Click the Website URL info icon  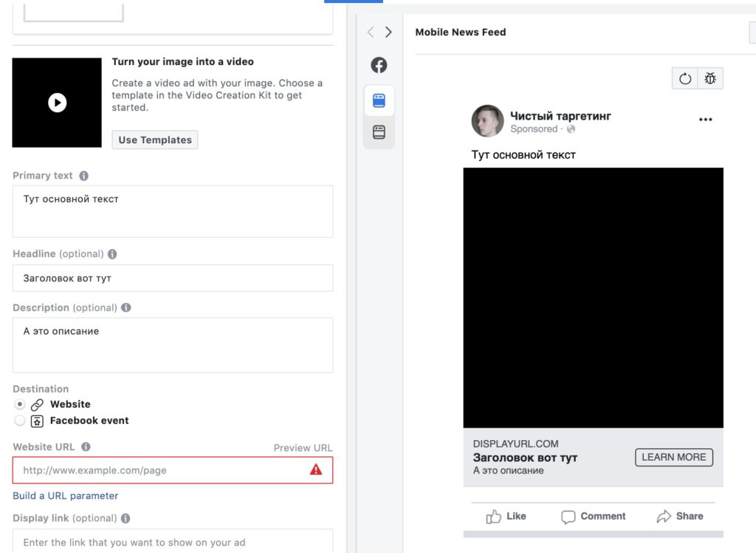pos(86,447)
